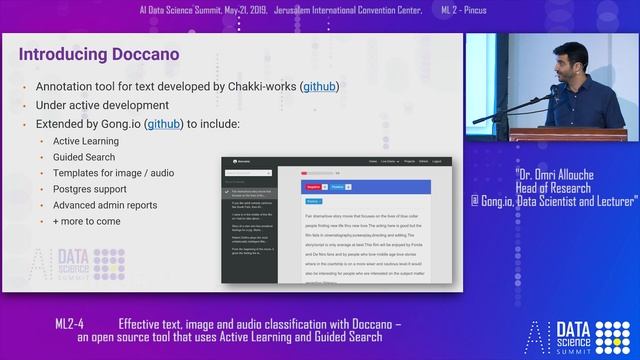Viewport: 640px width, 360px height.
Task: Click Logout in the Doccano navbar
Action: (x=437, y=162)
